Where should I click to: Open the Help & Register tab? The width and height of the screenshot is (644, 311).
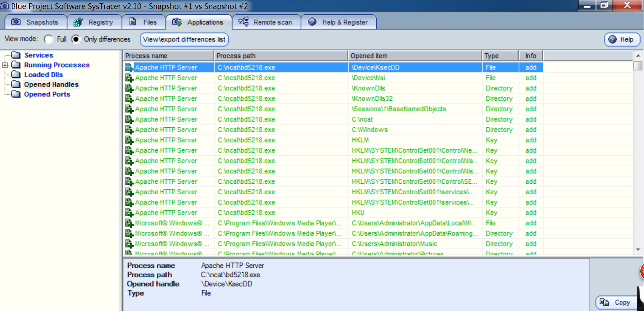pos(339,22)
